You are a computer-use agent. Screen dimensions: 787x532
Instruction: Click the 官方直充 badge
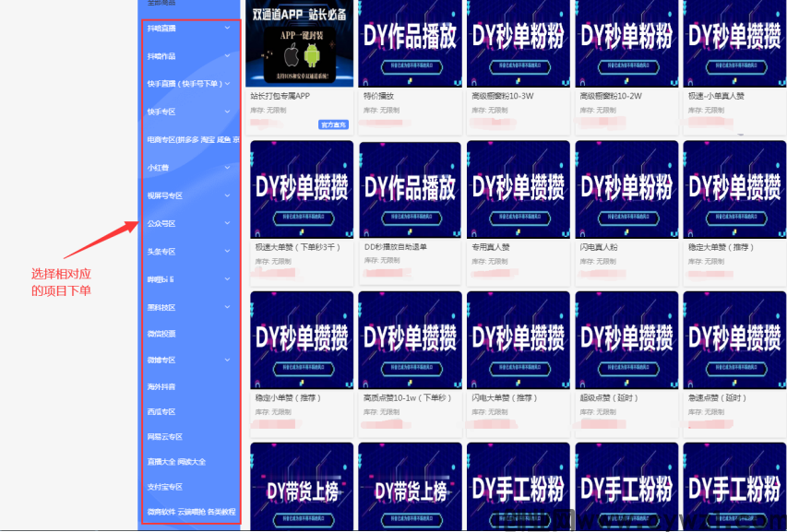click(333, 124)
